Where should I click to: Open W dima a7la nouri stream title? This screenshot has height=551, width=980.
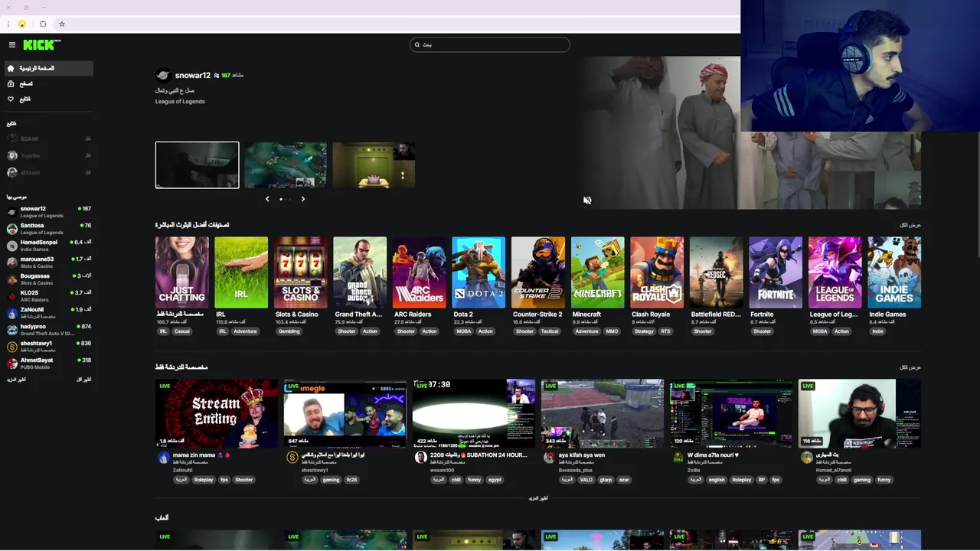tap(713, 455)
